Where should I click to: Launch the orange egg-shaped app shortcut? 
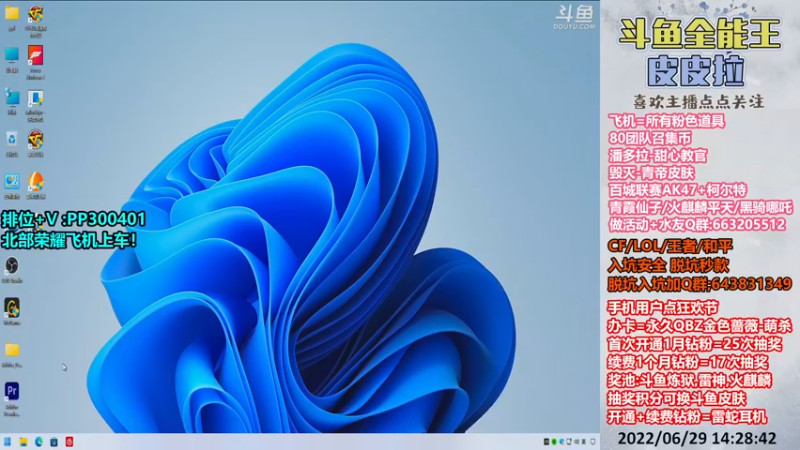[x=35, y=182]
